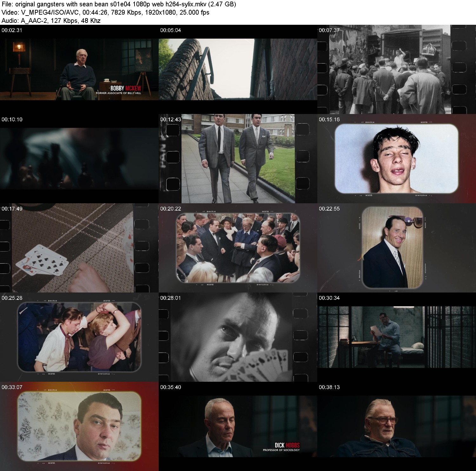Click the 00:02:31 timestamp label

pos(12,30)
